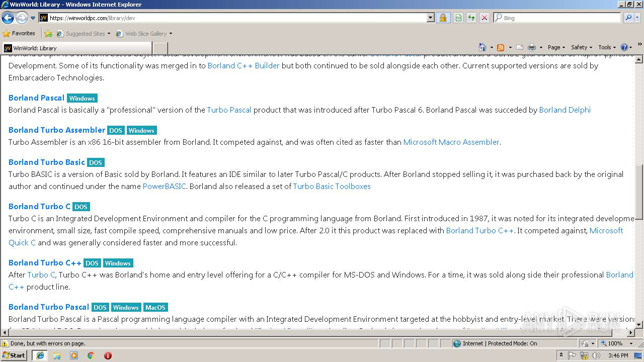Viewport: 644px width, 362px height.
Task: Open the Page menu
Action: (x=556, y=47)
